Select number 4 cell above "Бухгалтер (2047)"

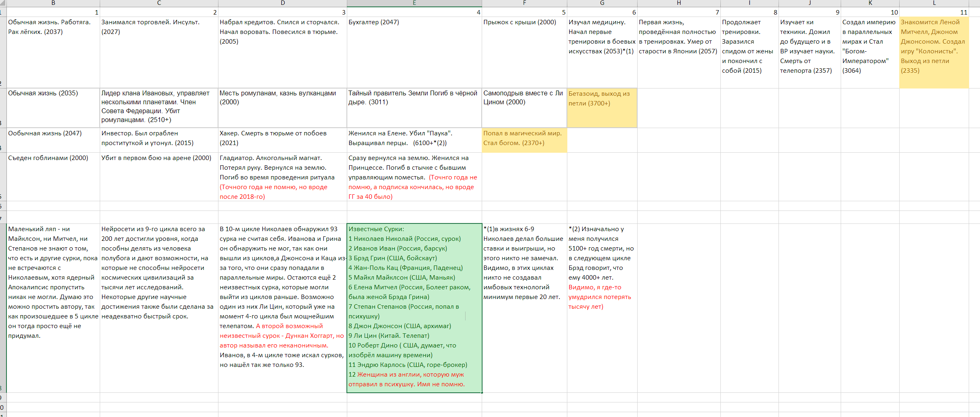pyautogui.click(x=414, y=12)
